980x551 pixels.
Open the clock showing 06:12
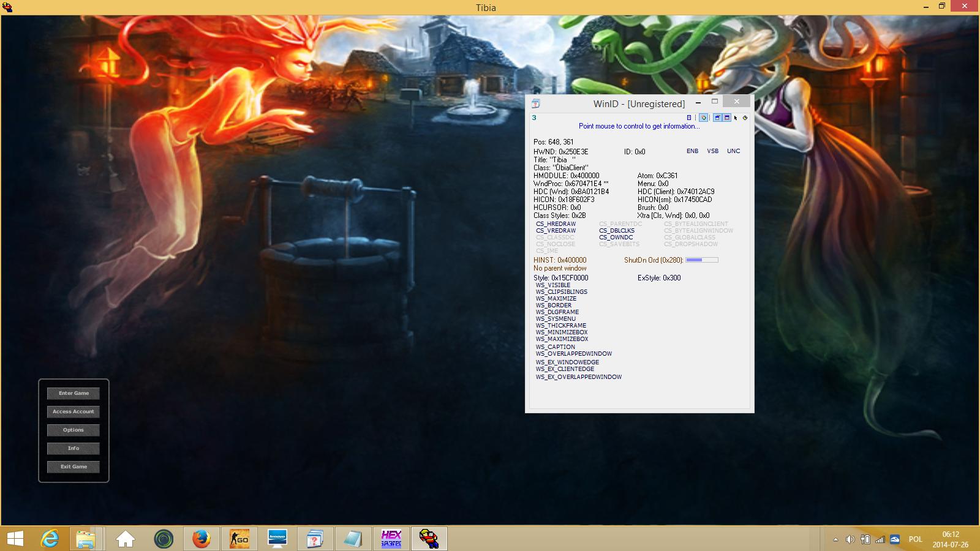pos(951,539)
